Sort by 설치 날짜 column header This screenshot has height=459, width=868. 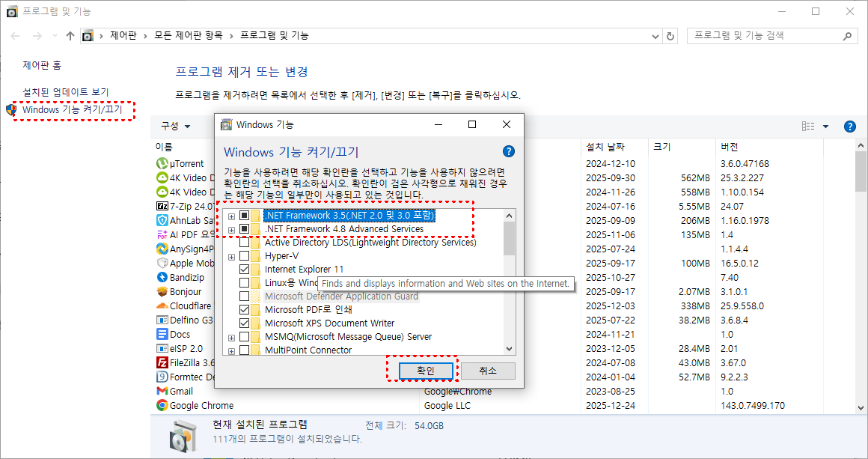605,147
